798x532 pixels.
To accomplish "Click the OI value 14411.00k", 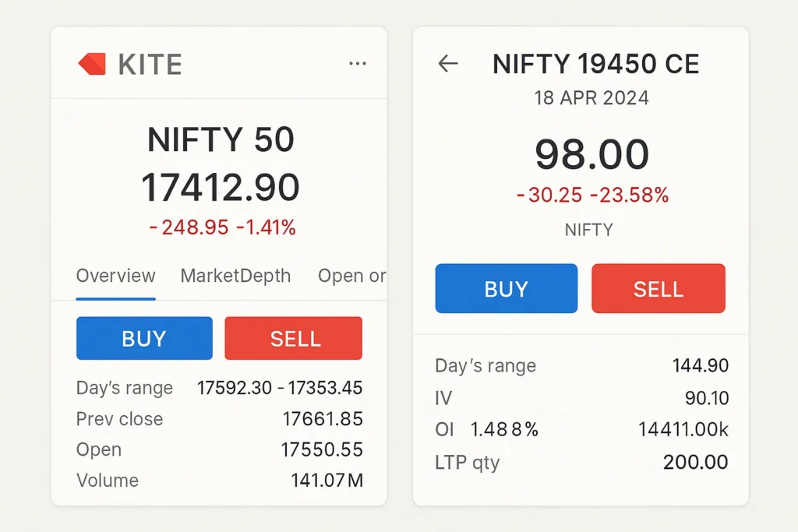I will [684, 429].
